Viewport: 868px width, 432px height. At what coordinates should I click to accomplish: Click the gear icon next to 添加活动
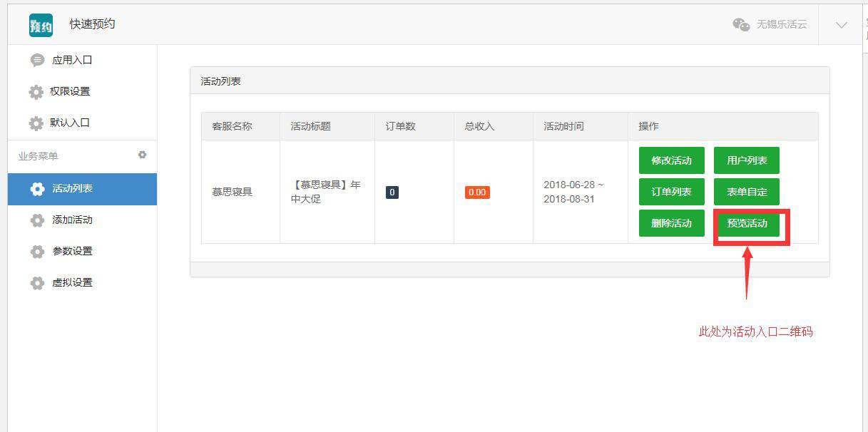click(x=38, y=220)
